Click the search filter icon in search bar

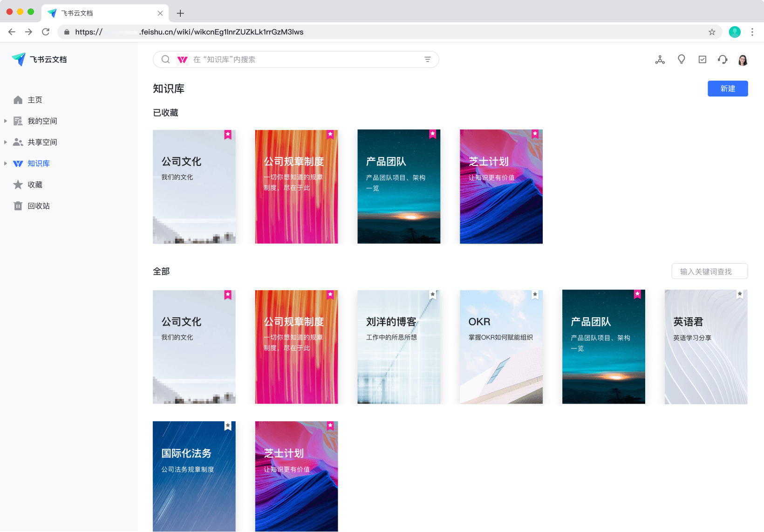pos(427,60)
